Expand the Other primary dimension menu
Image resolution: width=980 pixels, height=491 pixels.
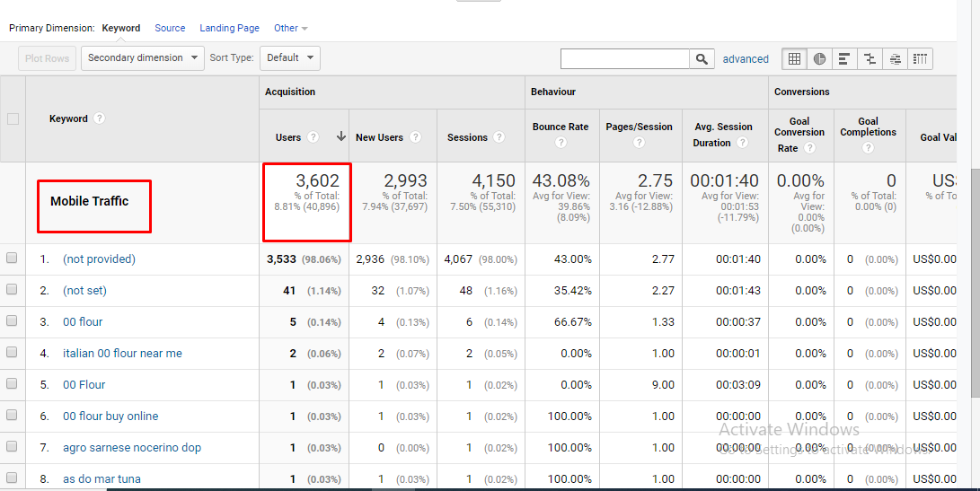[x=291, y=28]
